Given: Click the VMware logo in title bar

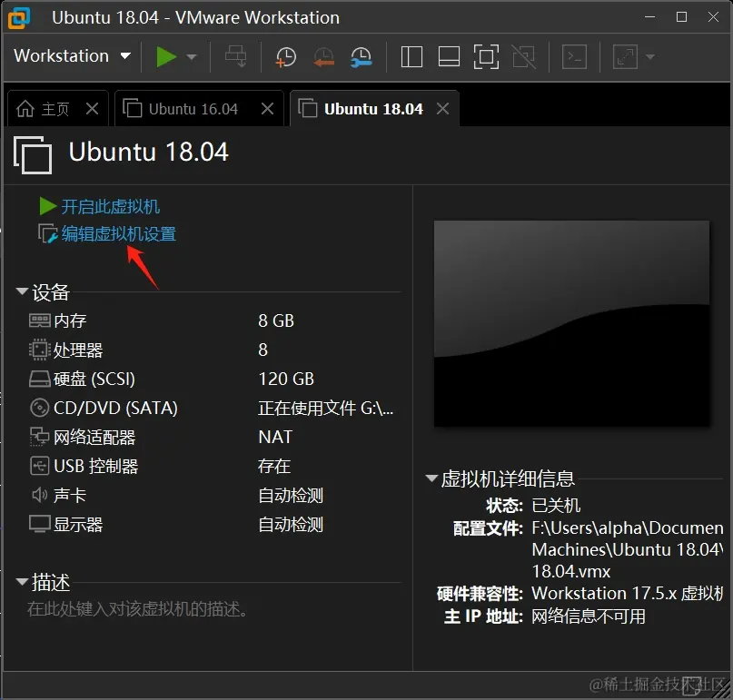Looking at the screenshot, I should (19, 18).
